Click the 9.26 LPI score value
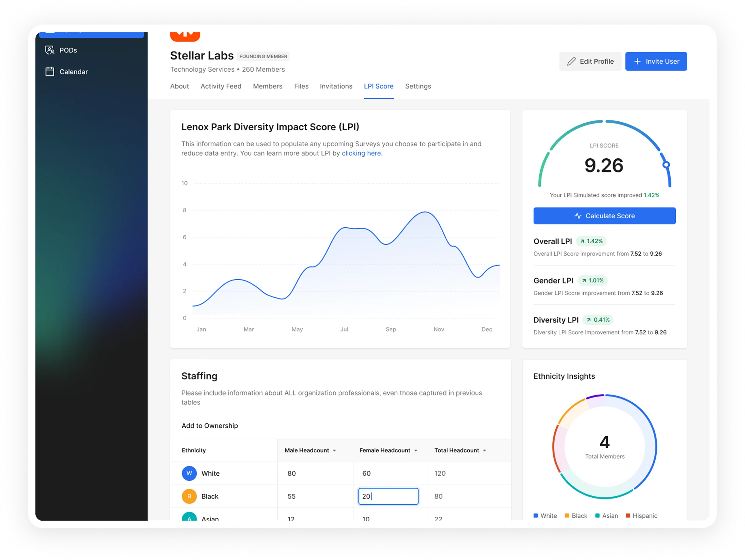Screen dimensions: 745x560 [604, 165]
